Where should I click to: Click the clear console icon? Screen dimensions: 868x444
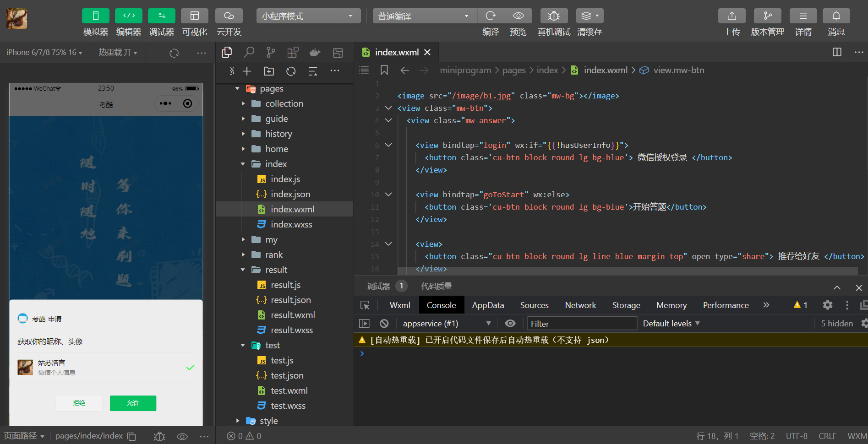click(x=384, y=324)
